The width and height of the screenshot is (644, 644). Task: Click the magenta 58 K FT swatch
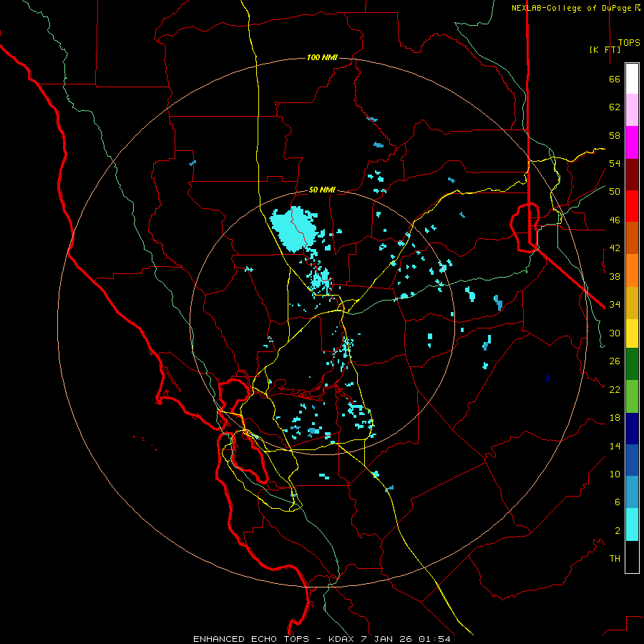point(632,142)
